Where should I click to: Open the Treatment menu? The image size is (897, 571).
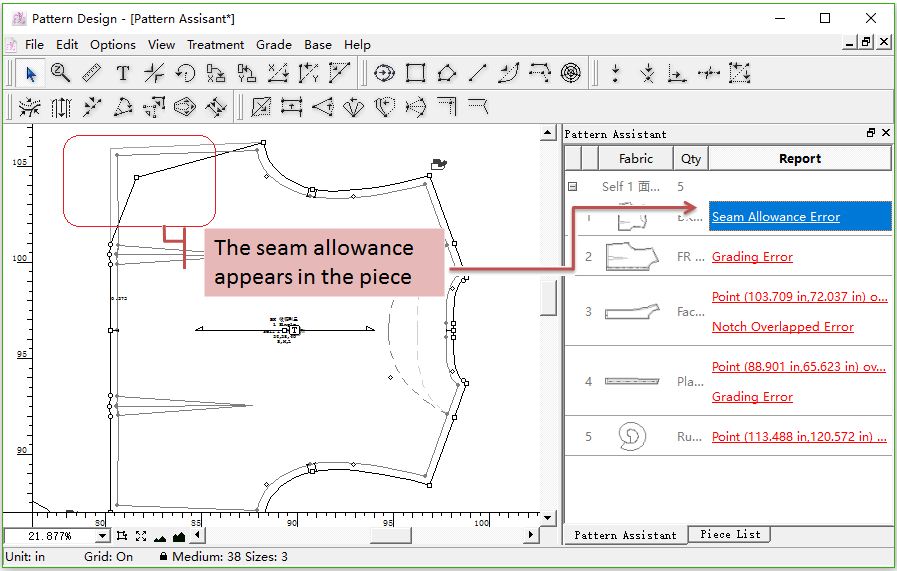coord(215,45)
